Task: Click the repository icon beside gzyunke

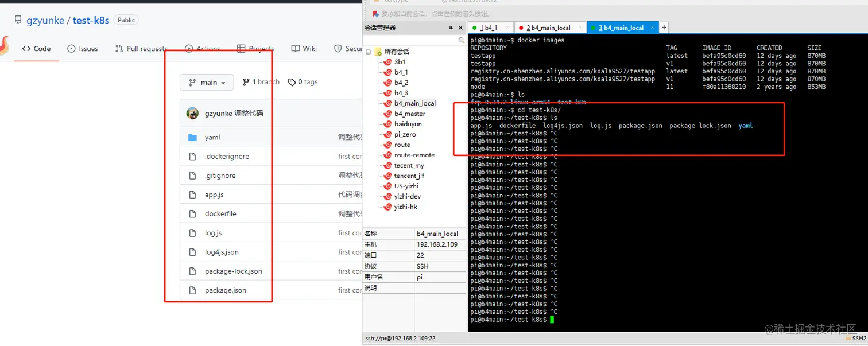Action: pyautogui.click(x=19, y=21)
